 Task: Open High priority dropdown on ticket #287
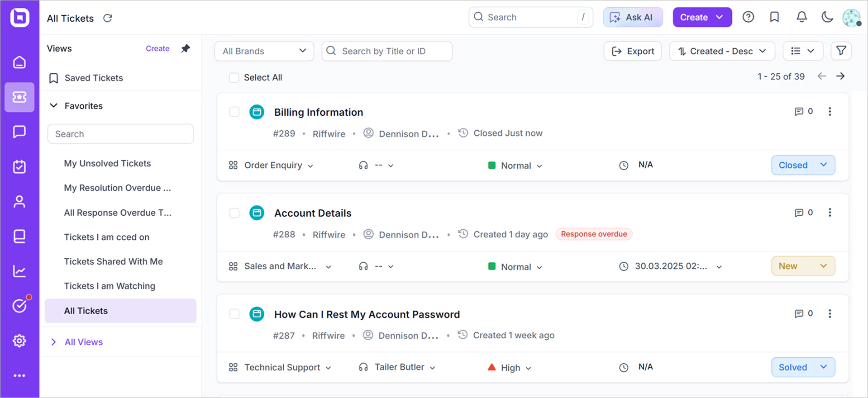[x=510, y=368]
